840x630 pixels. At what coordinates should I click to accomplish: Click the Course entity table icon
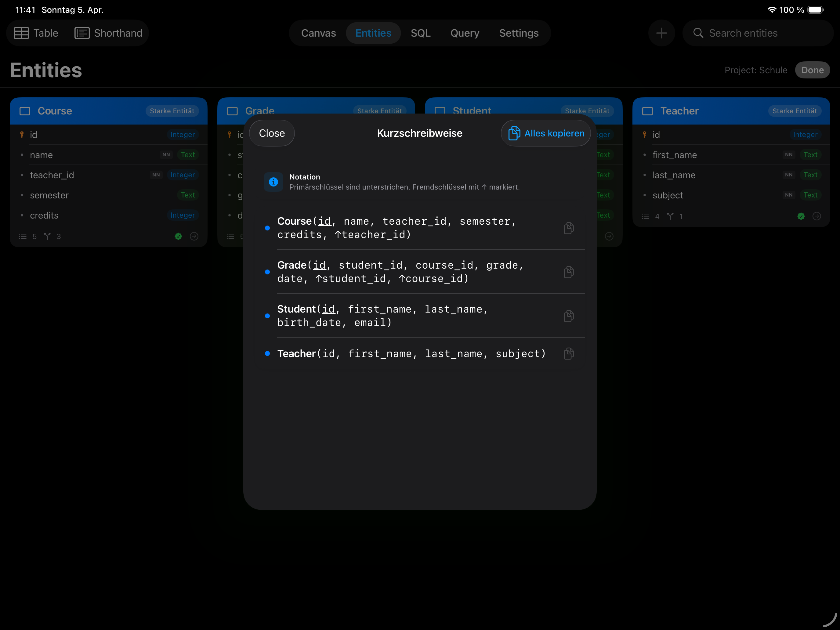pos(25,111)
